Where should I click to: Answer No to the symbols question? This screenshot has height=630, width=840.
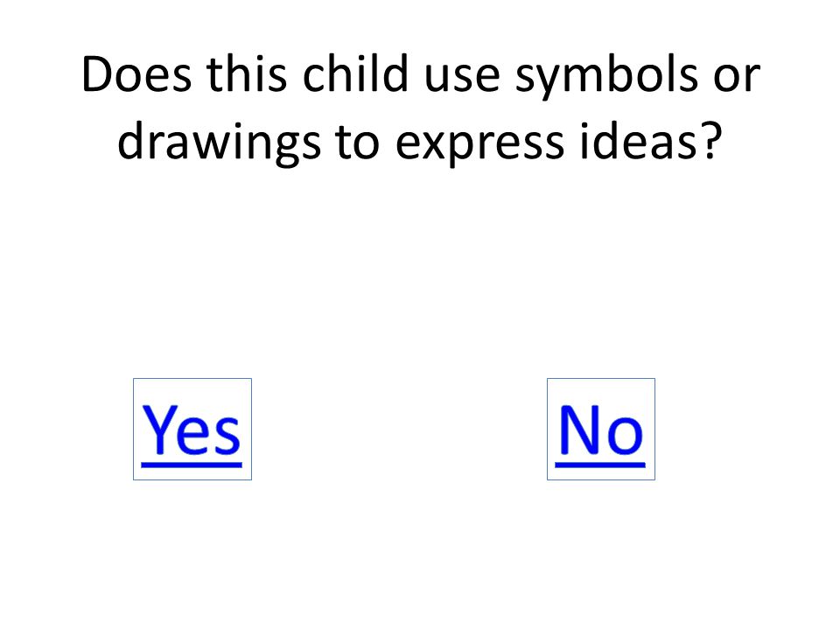600,430
